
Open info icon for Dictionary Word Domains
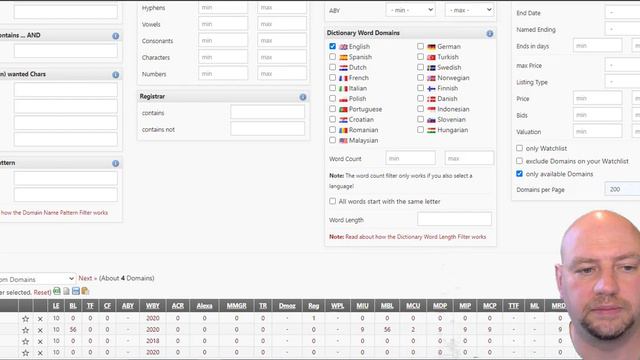[489, 33]
